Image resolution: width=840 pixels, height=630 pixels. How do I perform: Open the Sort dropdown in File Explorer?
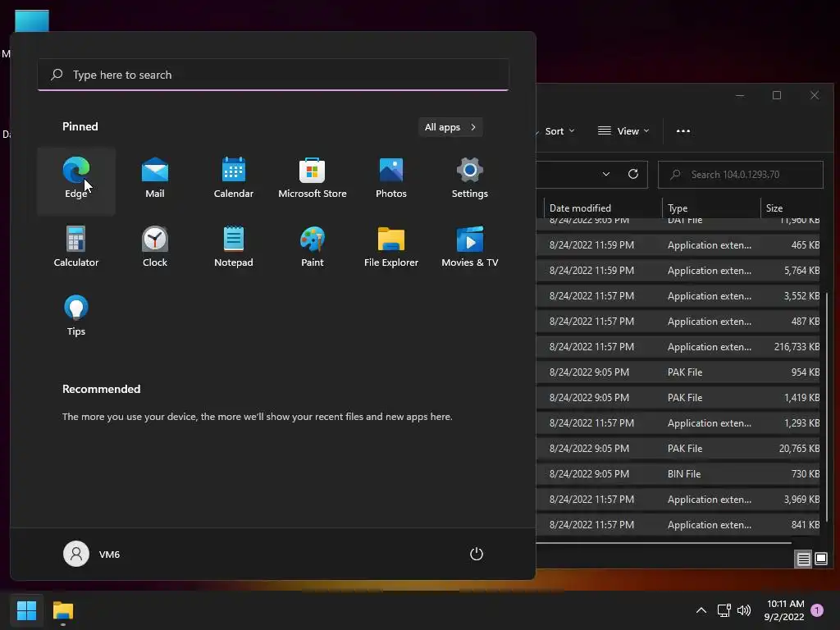pos(559,131)
